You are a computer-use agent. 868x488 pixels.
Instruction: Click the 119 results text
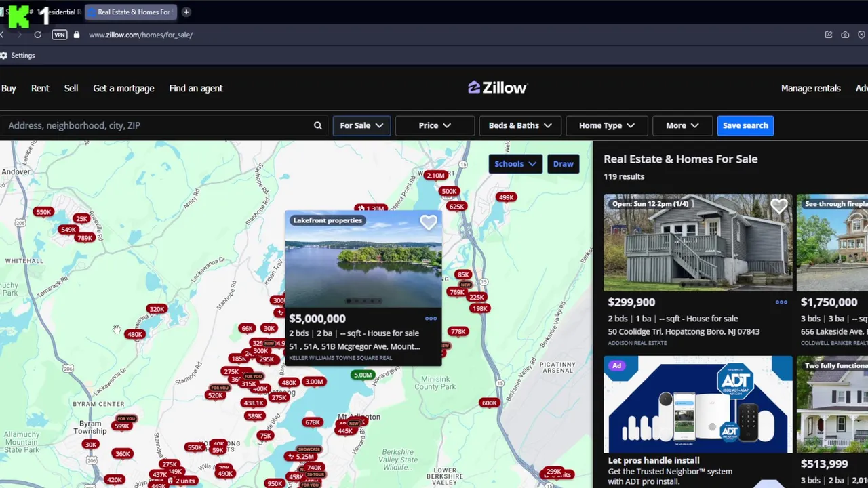tap(624, 176)
